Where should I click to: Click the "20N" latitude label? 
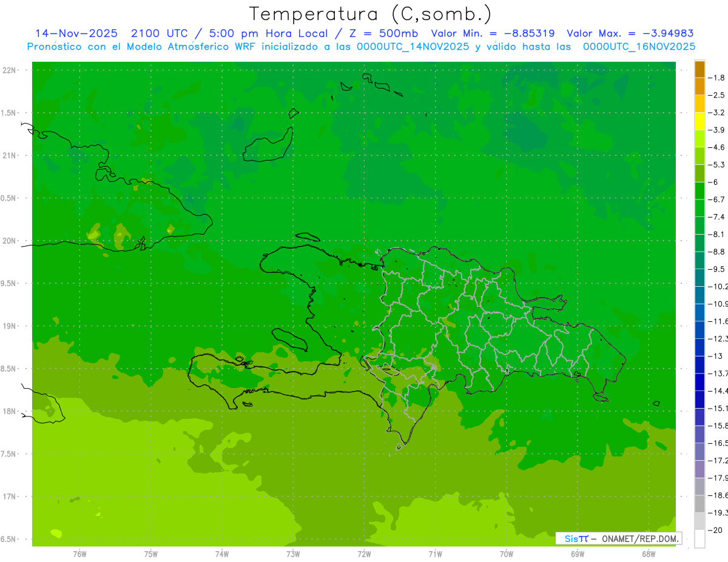9,241
